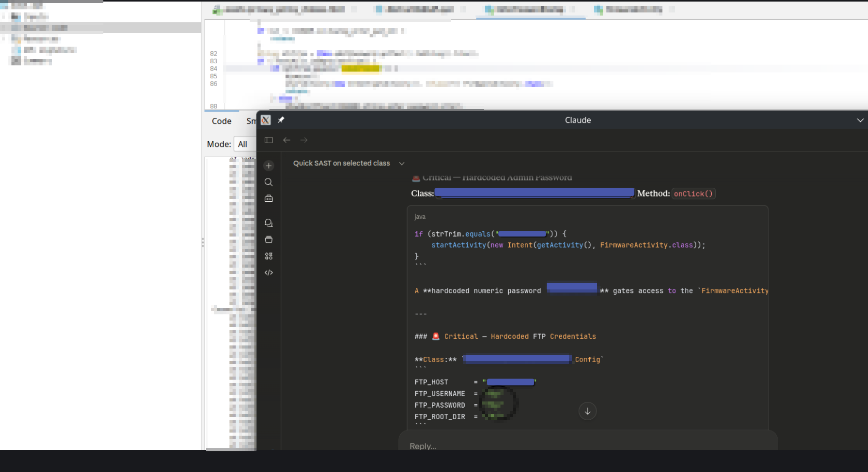Open search with the magnifier icon

(268, 182)
